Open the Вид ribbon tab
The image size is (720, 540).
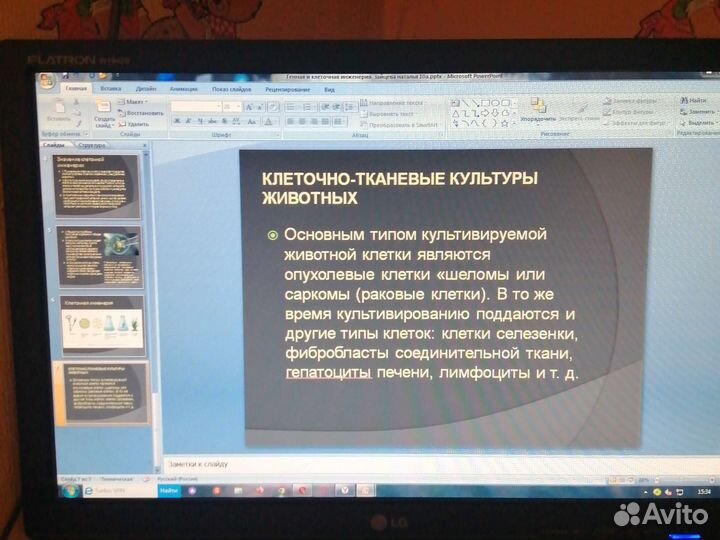tap(329, 90)
